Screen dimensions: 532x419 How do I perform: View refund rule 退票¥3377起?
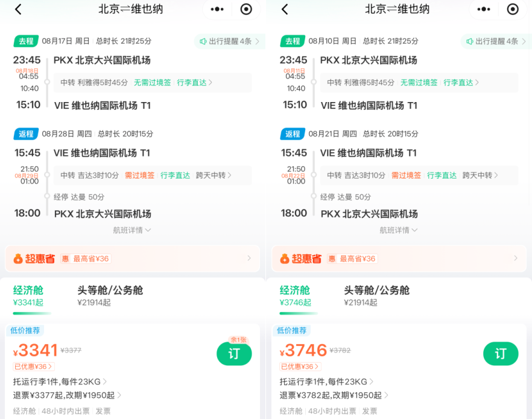[67, 395]
